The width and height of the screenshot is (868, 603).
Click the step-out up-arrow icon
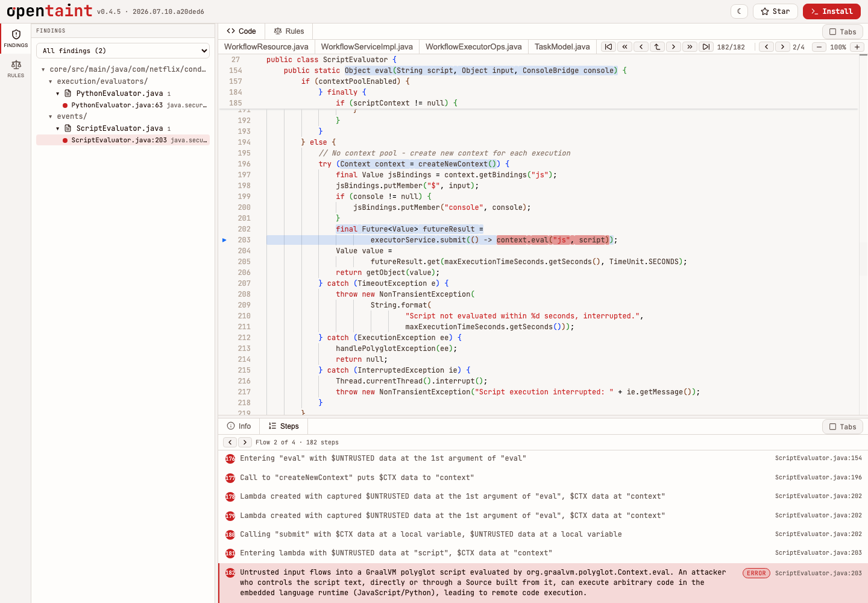657,46
